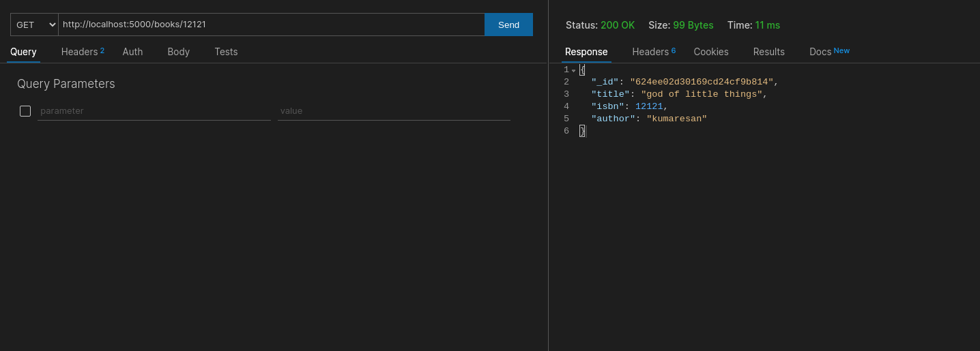This screenshot has height=351, width=980.
Task: Click the "isbn" key in the response
Action: coord(607,106)
